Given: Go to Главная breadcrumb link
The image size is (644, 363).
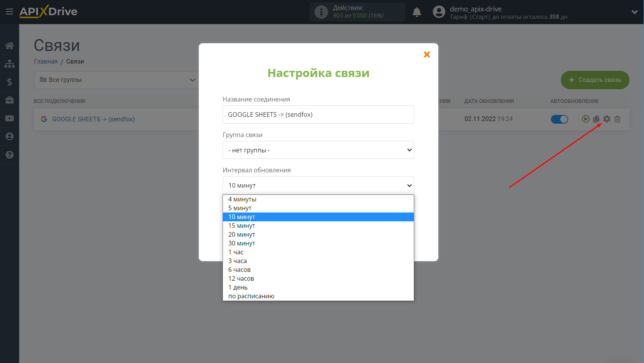Looking at the screenshot, I should 46,61.
